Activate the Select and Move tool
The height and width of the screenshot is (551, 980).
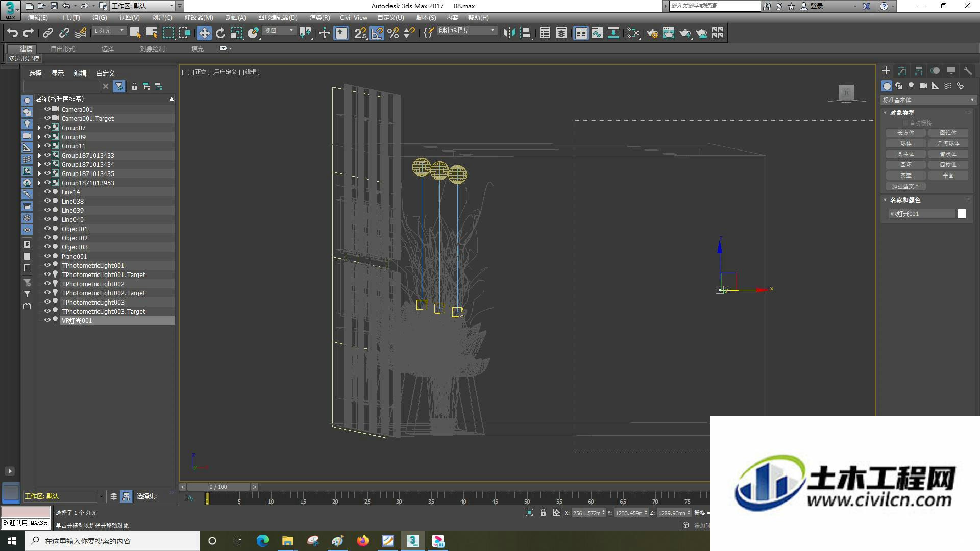(x=204, y=33)
